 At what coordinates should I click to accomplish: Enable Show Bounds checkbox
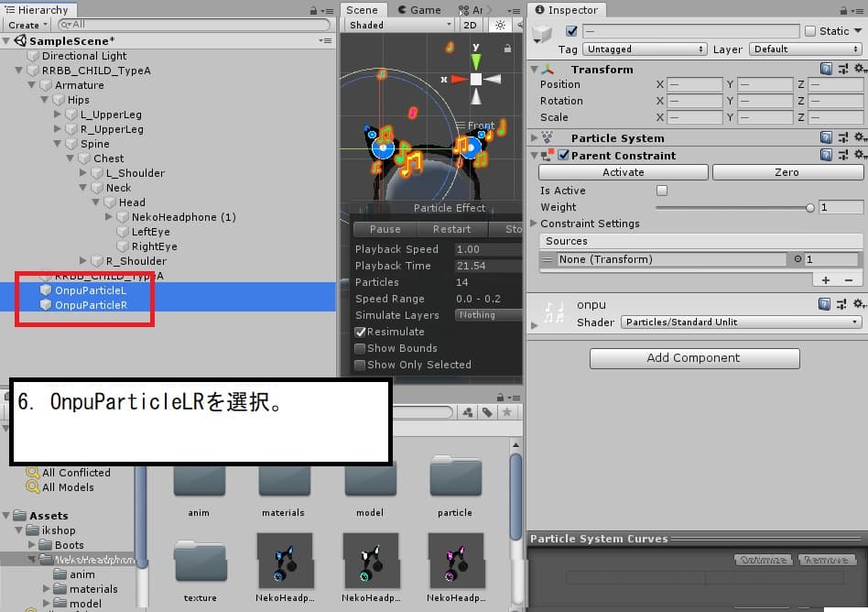360,348
